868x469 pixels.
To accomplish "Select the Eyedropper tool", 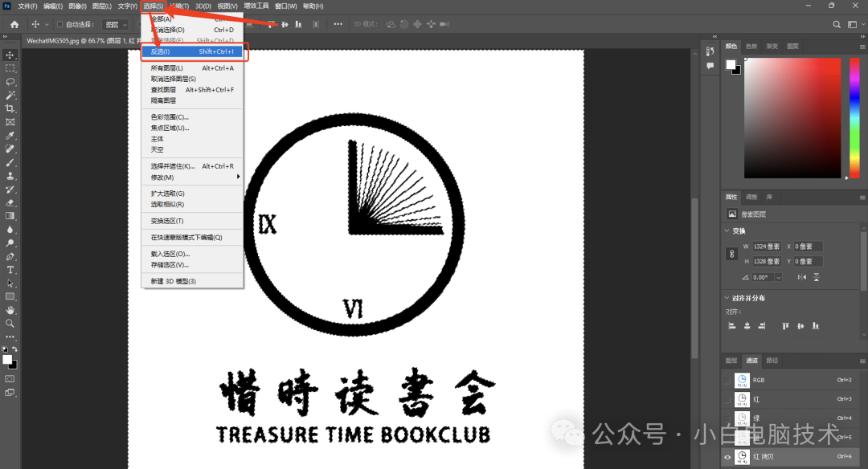I will click(10, 136).
